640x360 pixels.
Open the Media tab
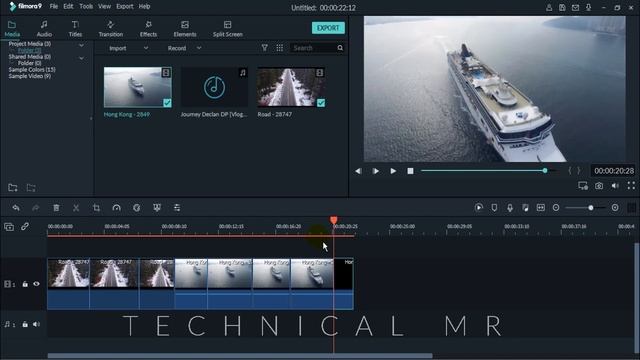tap(12, 29)
